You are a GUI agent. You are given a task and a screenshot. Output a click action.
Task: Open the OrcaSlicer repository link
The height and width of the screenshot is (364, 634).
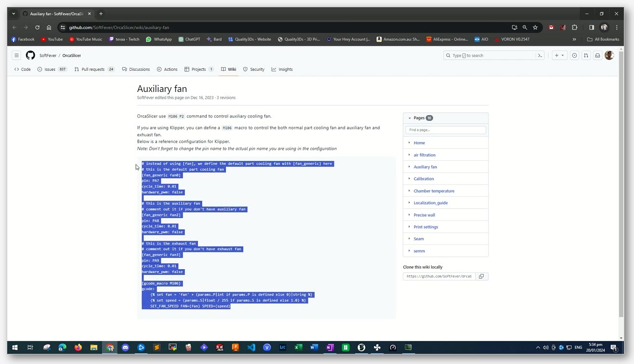[72, 55]
